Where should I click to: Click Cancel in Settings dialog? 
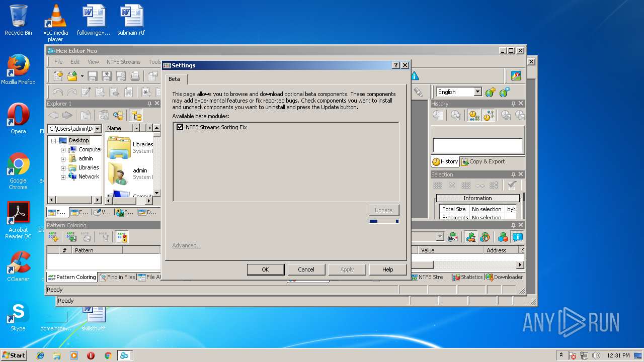coord(306,269)
